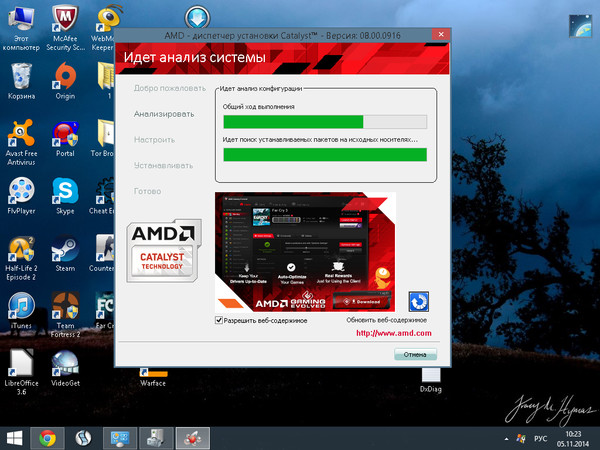Click the AMD installer taskbar icon

pyautogui.click(x=192, y=438)
